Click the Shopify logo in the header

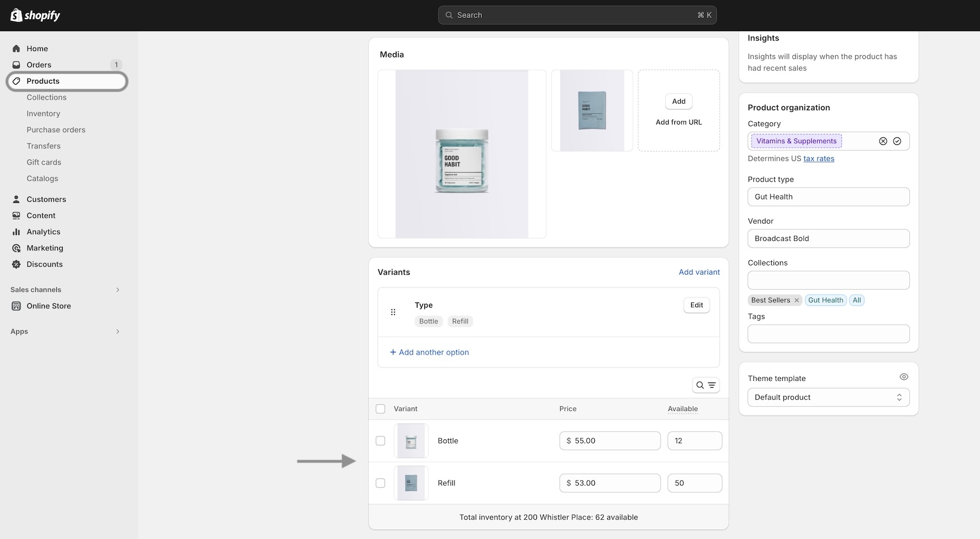click(35, 15)
